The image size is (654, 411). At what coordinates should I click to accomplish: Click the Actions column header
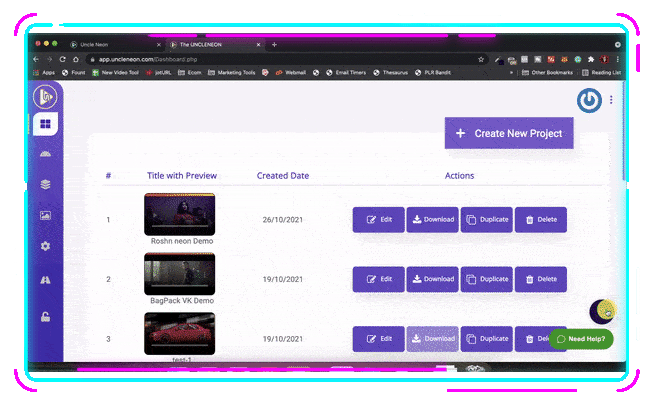point(459,176)
